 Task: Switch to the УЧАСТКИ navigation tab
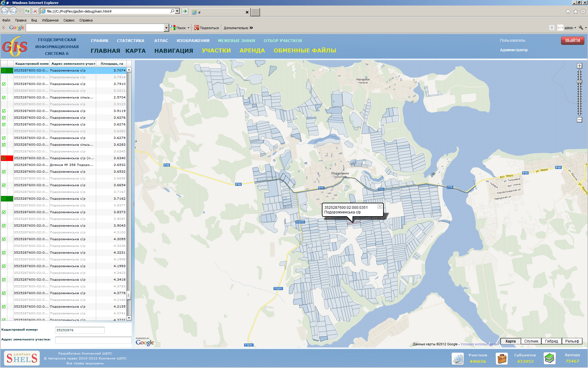coord(216,51)
